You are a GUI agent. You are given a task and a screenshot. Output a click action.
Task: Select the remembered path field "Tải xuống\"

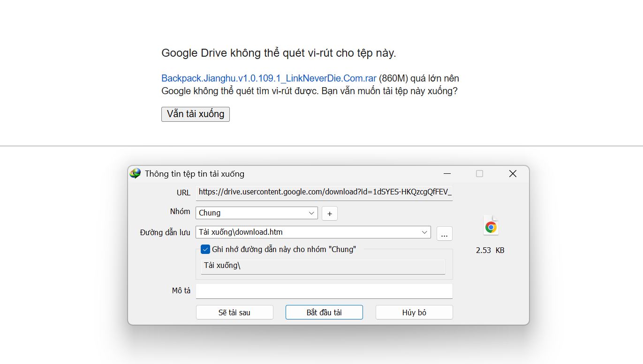coord(323,267)
